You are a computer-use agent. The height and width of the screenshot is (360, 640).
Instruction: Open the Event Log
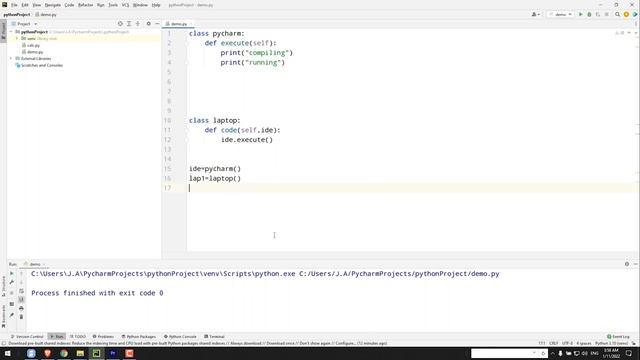coord(618,337)
